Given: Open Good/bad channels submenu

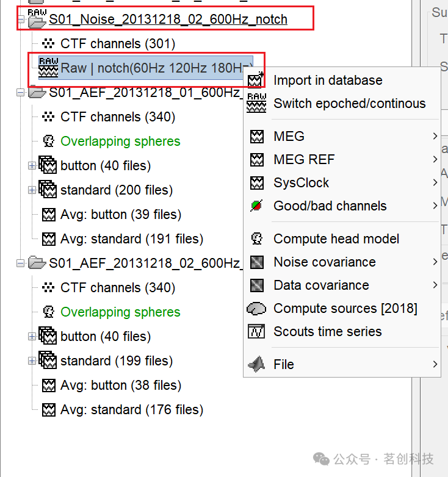Looking at the screenshot, I should click(x=342, y=206).
